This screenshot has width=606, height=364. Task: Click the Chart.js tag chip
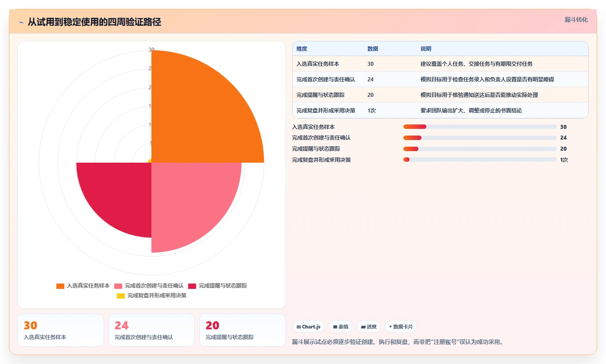[309, 327]
